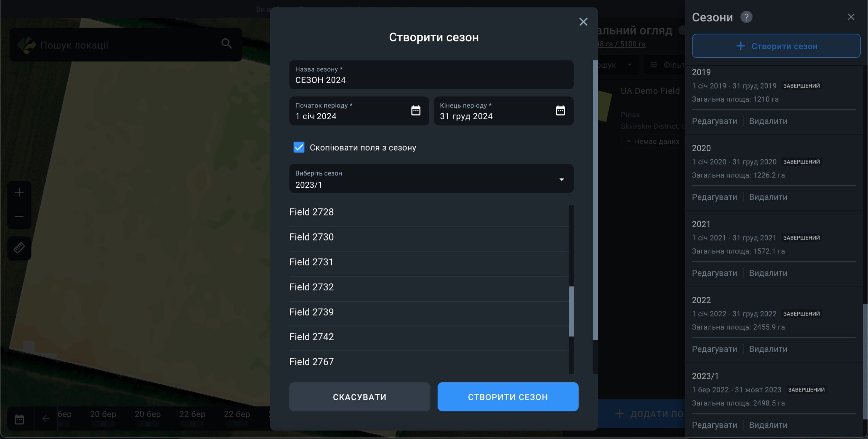
Task: Open the end period calendar picker
Action: click(x=560, y=111)
